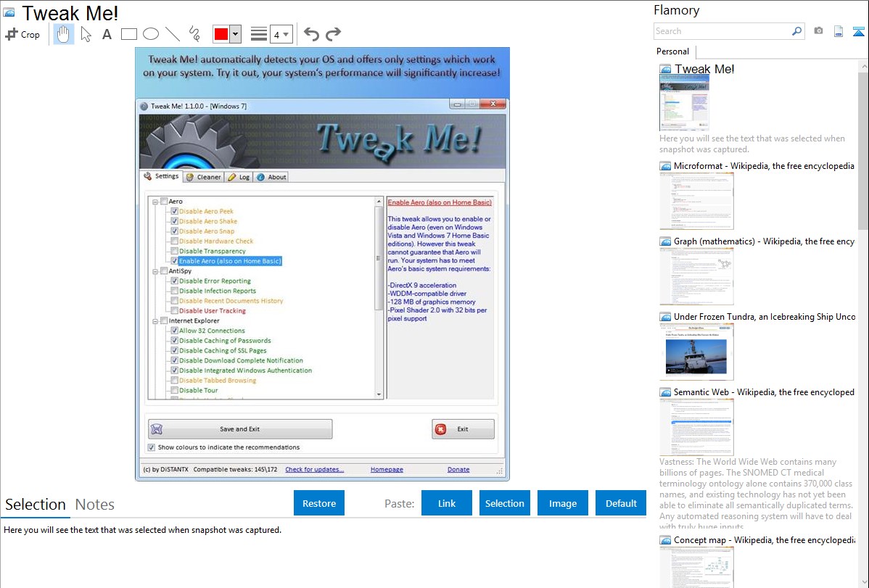Screen dimensions: 869x588
Task: Choose the text annotation tool A
Action: tap(107, 34)
